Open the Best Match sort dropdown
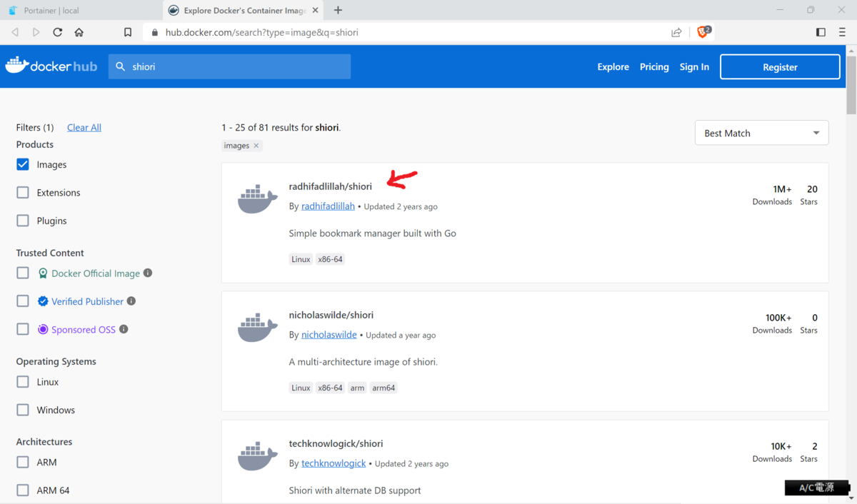The width and height of the screenshot is (857, 504). click(x=761, y=133)
